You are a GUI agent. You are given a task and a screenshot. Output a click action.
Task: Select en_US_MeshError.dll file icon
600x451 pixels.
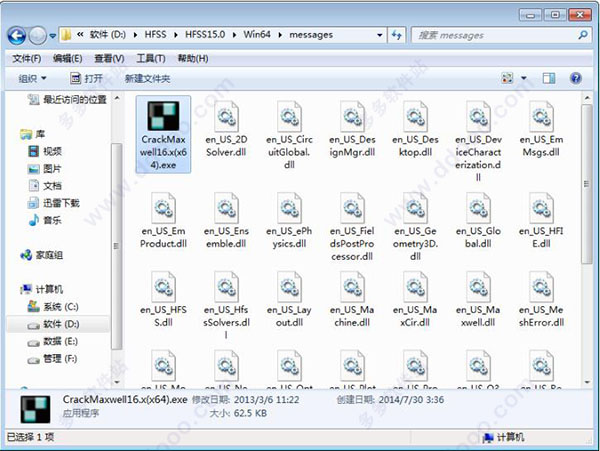click(541, 287)
